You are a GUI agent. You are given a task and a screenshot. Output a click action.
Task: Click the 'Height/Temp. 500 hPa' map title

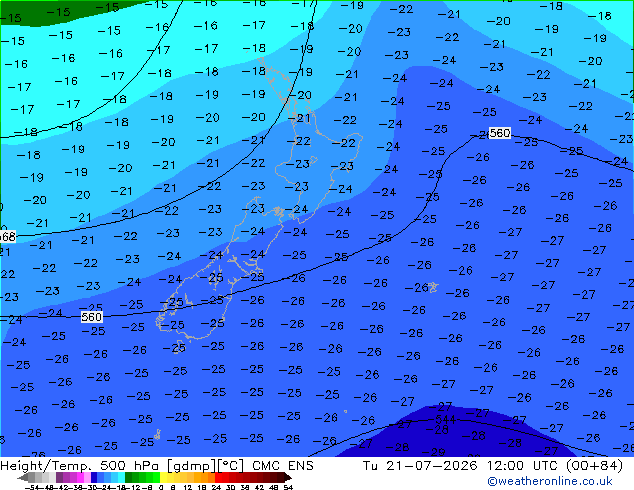coord(81,466)
